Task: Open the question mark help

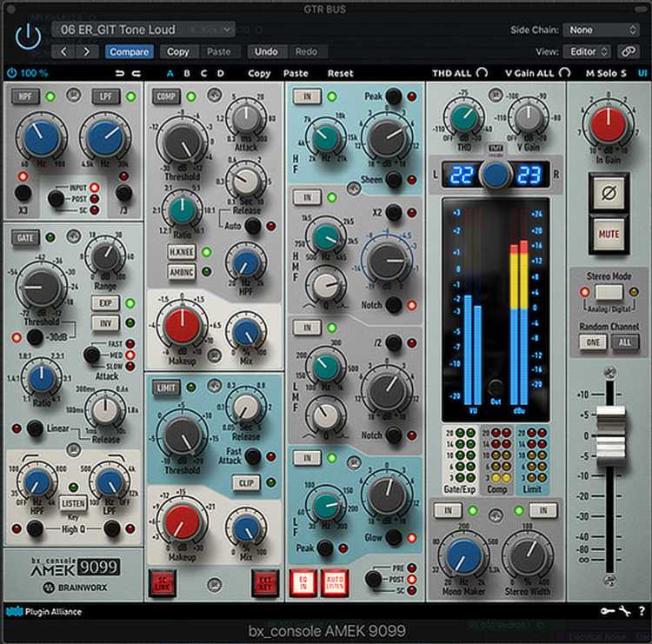Action: 642,611
